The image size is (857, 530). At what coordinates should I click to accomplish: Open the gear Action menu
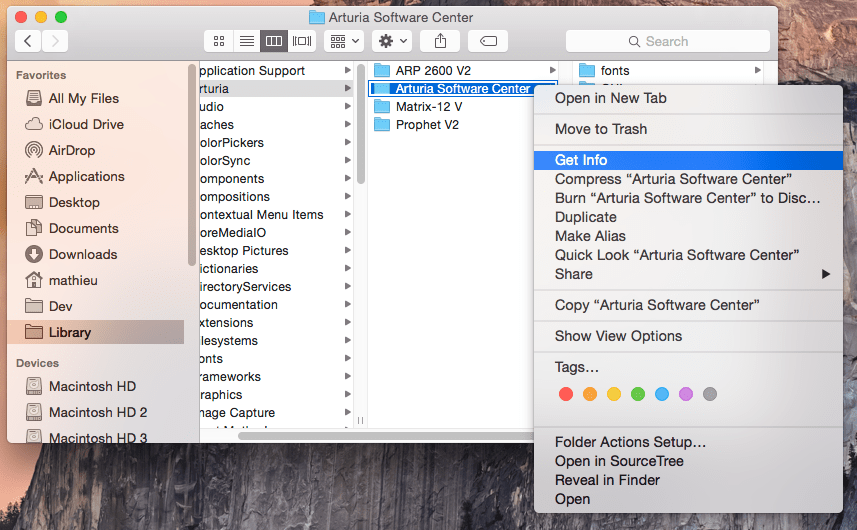click(392, 41)
